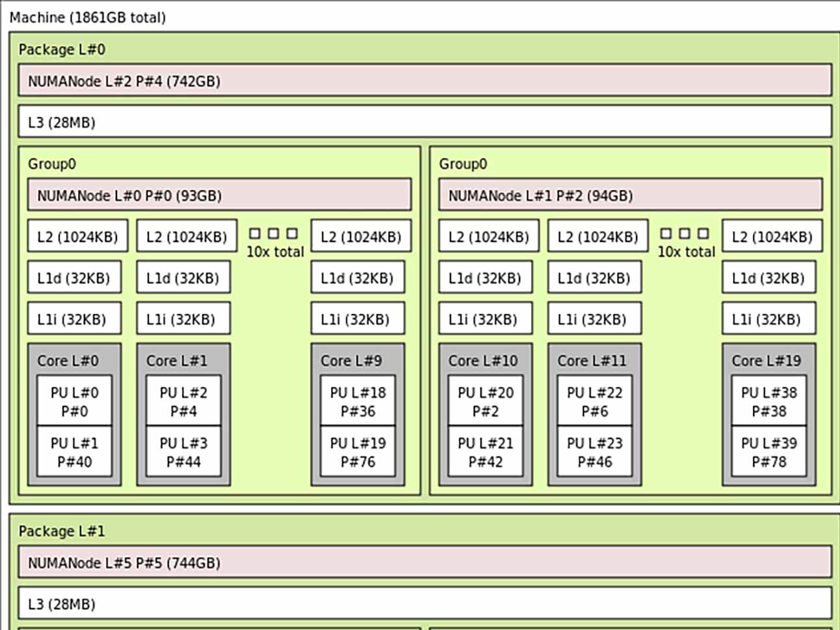
Task: Click L2 (1024KB) above Core L#19
Action: (772, 236)
